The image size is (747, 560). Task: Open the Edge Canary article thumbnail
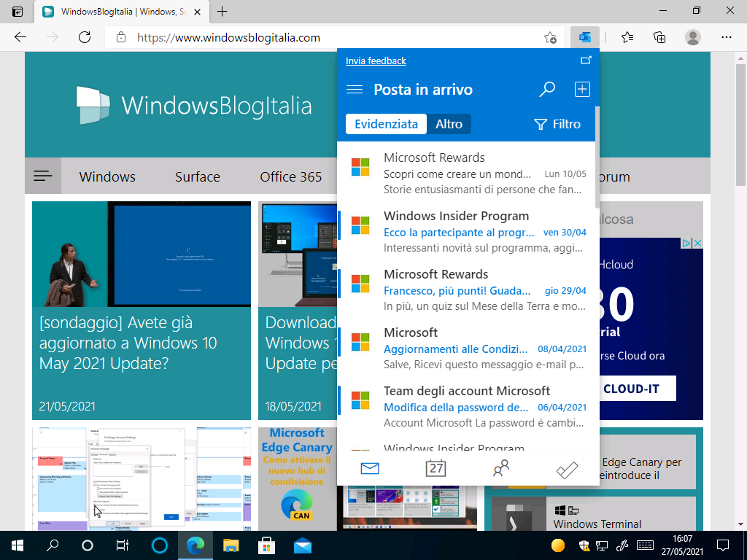click(298, 478)
